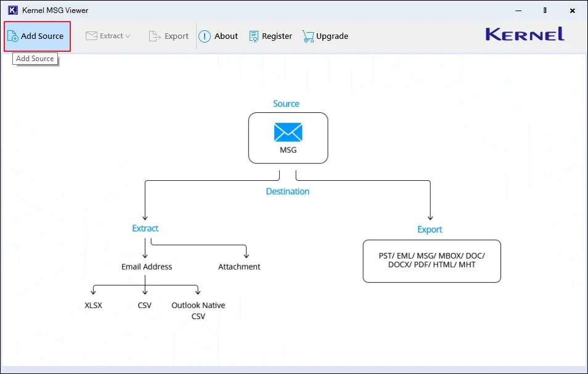Click the blue Export heading in diagram
Viewport: 588px width, 374px height.
430,230
